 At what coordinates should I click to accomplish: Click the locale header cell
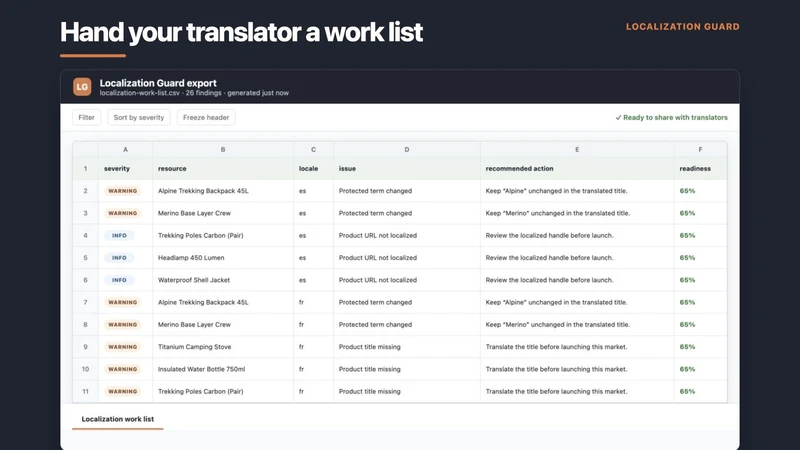point(313,168)
